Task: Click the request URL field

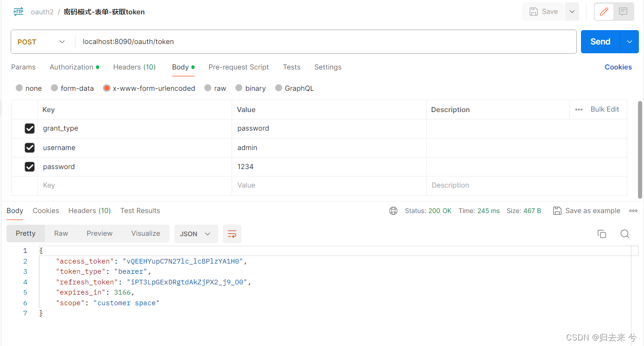Action: pyautogui.click(x=326, y=42)
